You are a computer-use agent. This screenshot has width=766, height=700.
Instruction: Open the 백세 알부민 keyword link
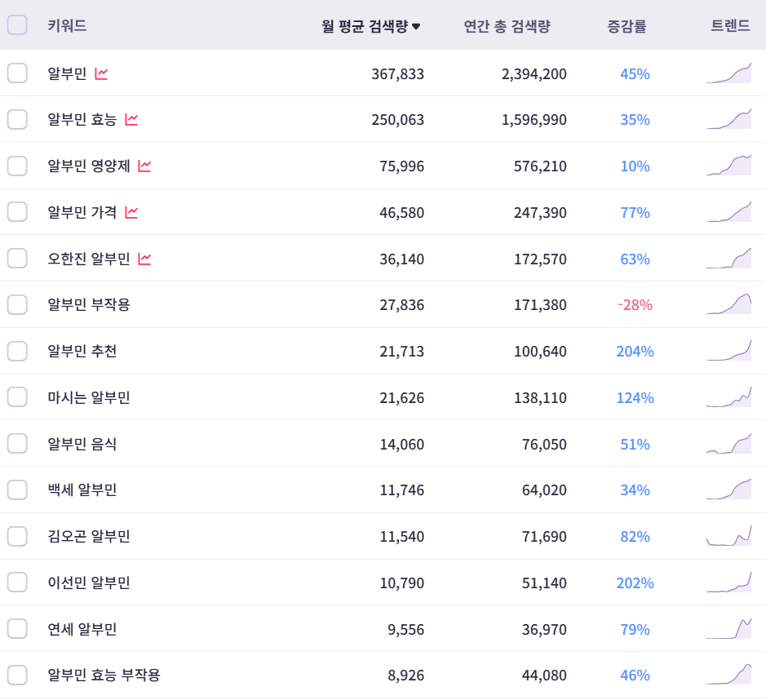tap(82, 490)
